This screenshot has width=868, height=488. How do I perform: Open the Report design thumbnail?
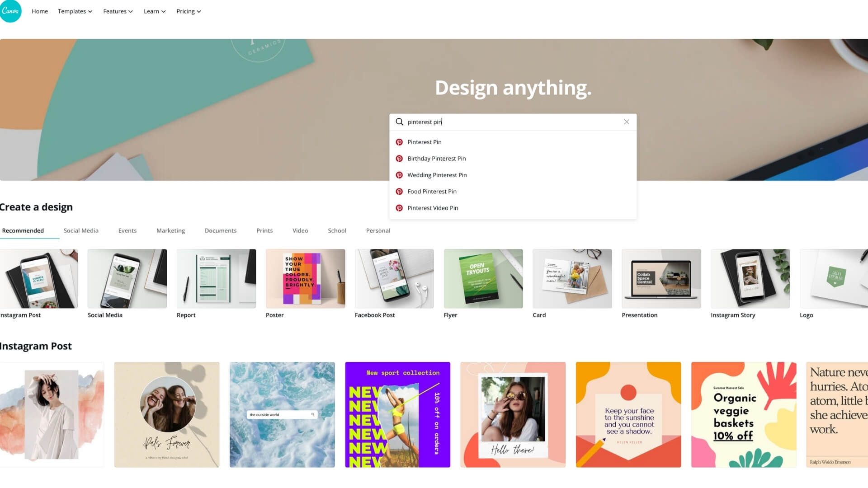[x=216, y=279]
